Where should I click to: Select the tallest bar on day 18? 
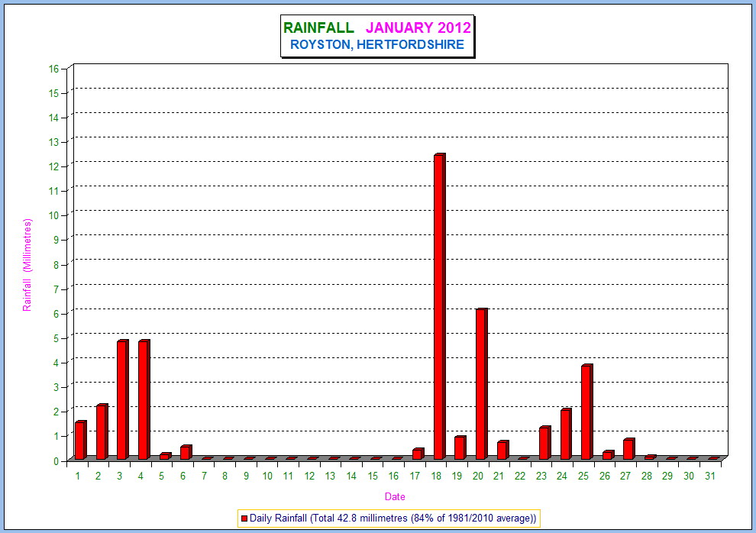click(438, 307)
